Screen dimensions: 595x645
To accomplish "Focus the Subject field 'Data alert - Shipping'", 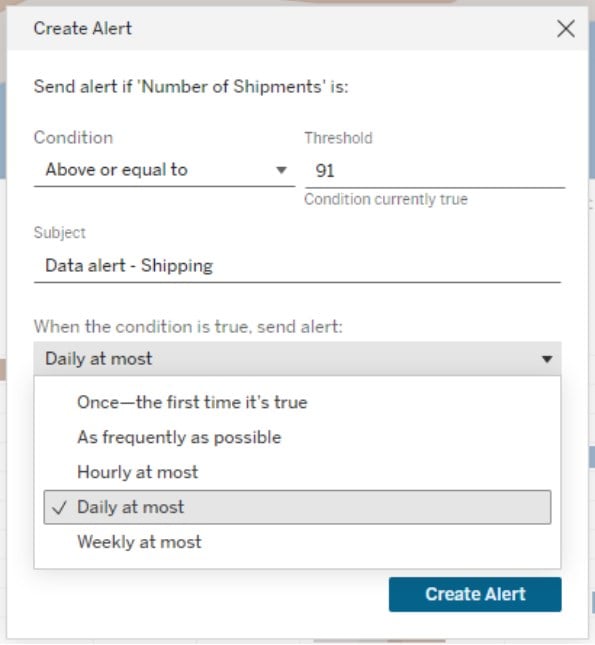I will pos(297,266).
